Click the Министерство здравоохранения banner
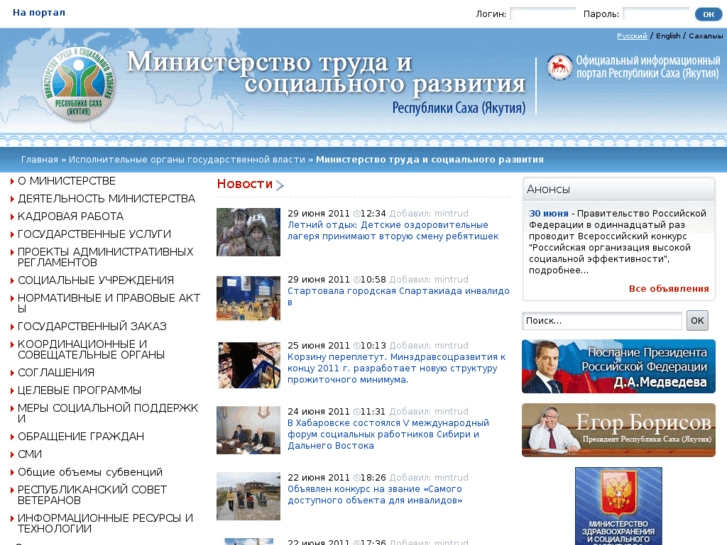727x545 pixels. 619,506
